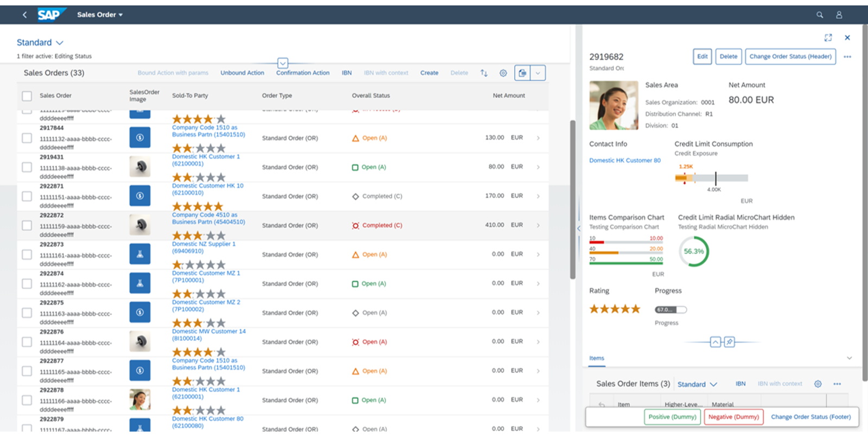Image resolution: width=868 pixels, height=437 pixels.
Task: Click the export to spreadsheet icon
Action: tap(522, 73)
